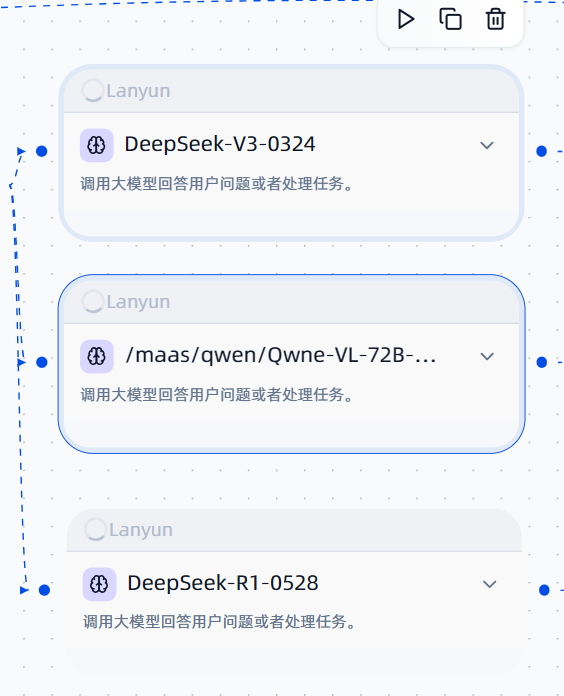This screenshot has width=564, height=696.
Task: Select output port of DeepSeek-R1-0528 node
Action: [x=544, y=590]
